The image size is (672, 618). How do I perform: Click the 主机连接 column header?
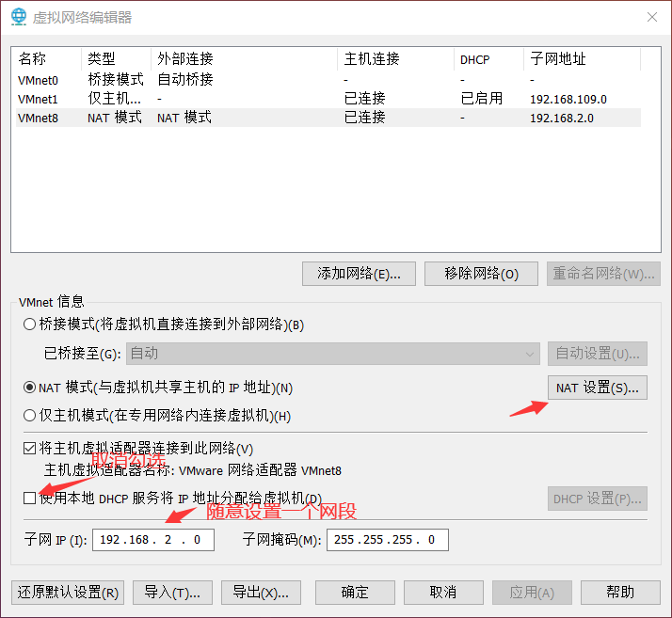tap(396, 58)
